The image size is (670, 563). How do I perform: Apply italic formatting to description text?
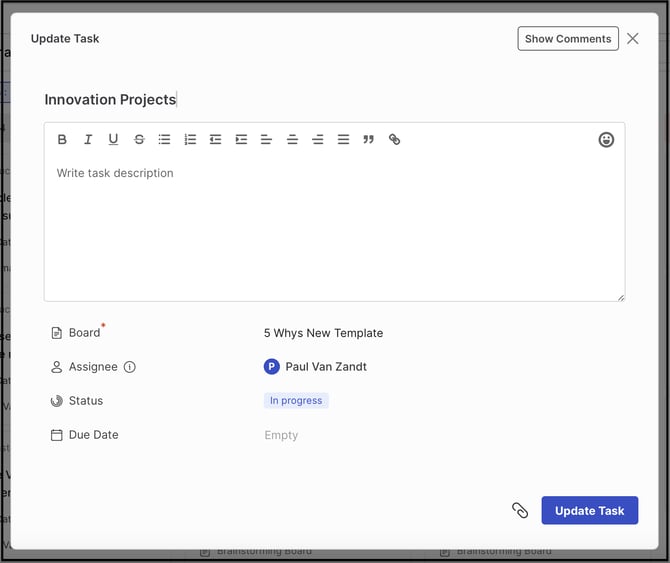(x=88, y=140)
